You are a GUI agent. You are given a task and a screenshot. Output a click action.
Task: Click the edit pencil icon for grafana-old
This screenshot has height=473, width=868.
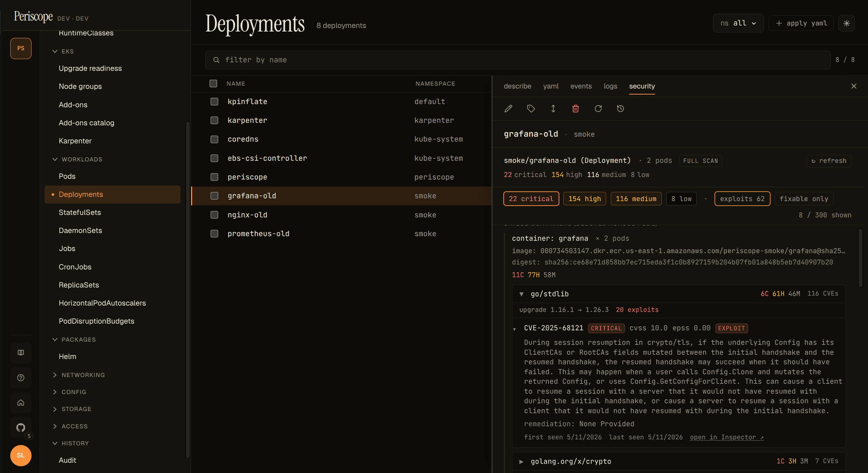508,109
